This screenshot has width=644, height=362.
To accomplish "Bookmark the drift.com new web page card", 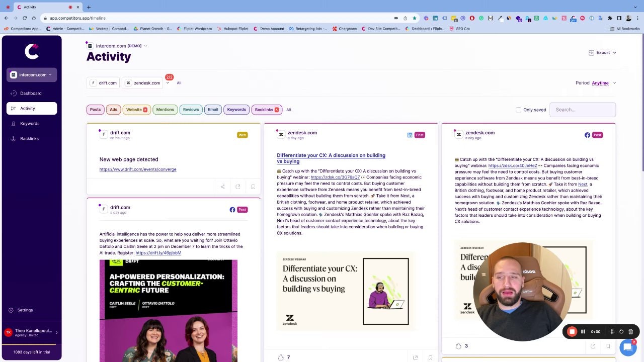I will click(253, 187).
